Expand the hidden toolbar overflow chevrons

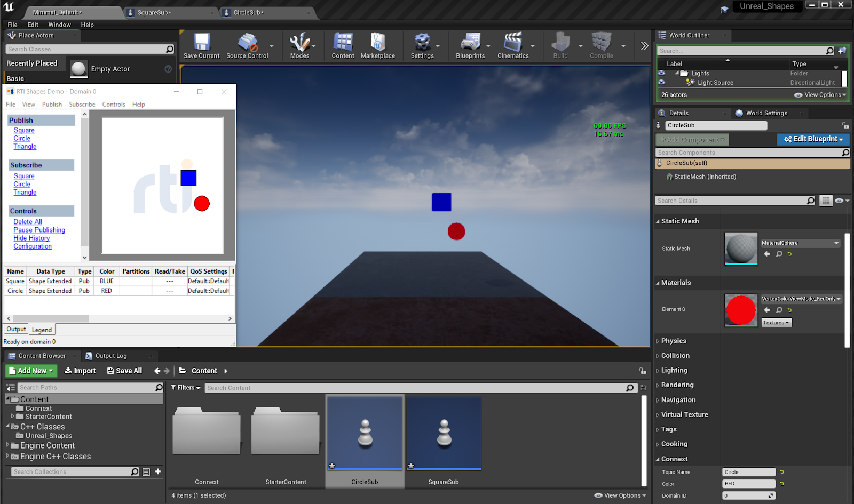click(645, 46)
